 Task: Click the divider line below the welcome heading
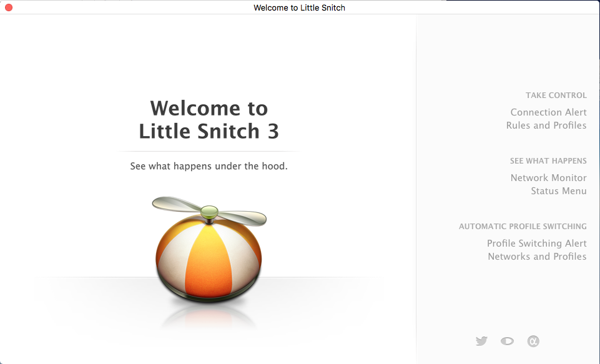[x=209, y=150]
